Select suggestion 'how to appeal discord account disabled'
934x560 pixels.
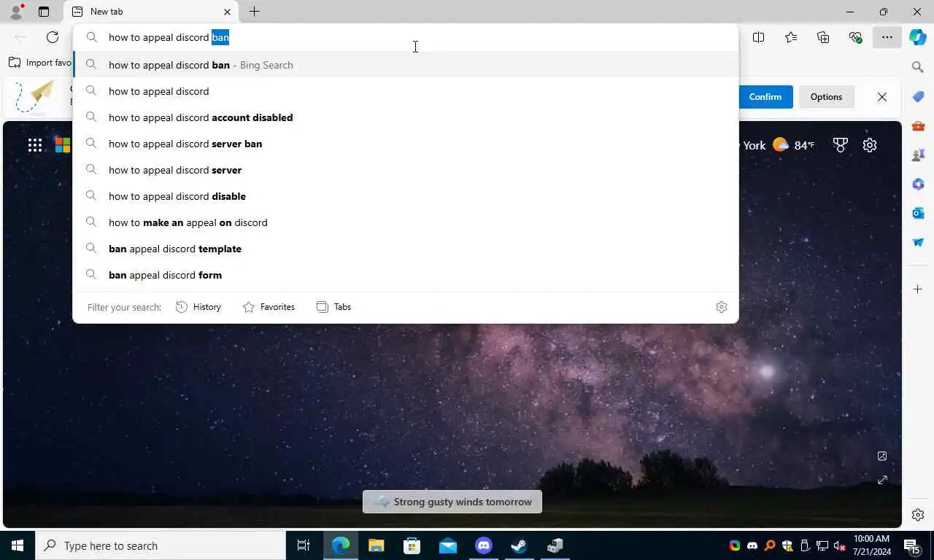(x=406, y=117)
